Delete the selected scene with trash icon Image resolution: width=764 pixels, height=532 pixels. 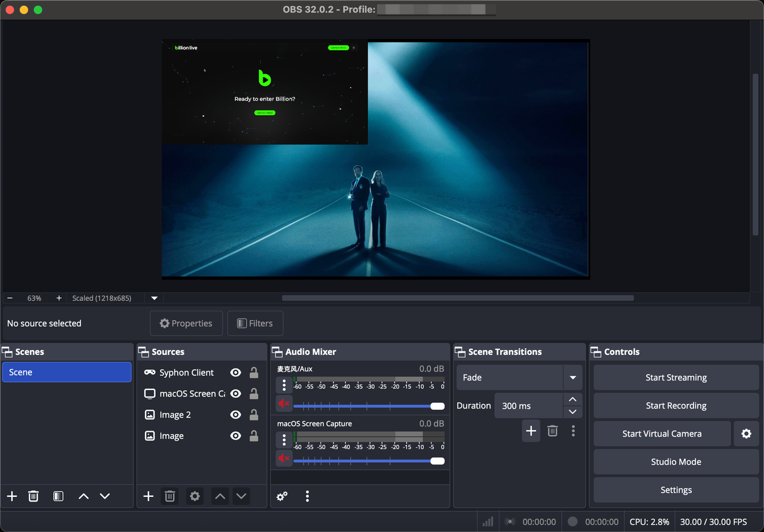click(x=33, y=496)
